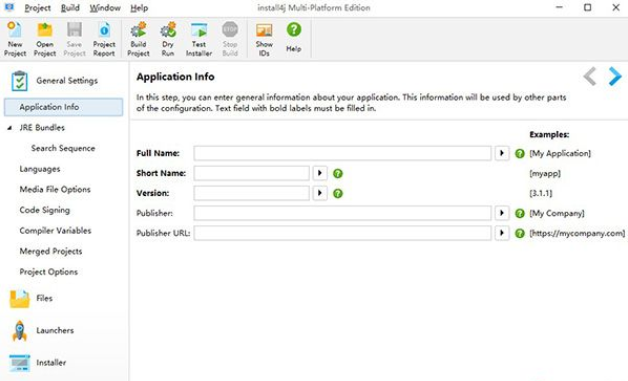This screenshot has width=628, height=381.
Task: Open Help from the toolbar
Action: pos(294,37)
